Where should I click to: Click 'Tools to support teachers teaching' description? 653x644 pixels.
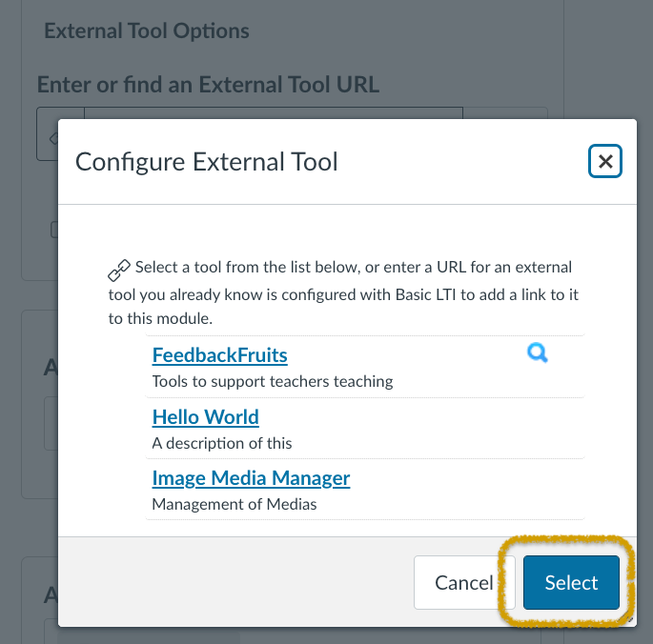click(273, 381)
